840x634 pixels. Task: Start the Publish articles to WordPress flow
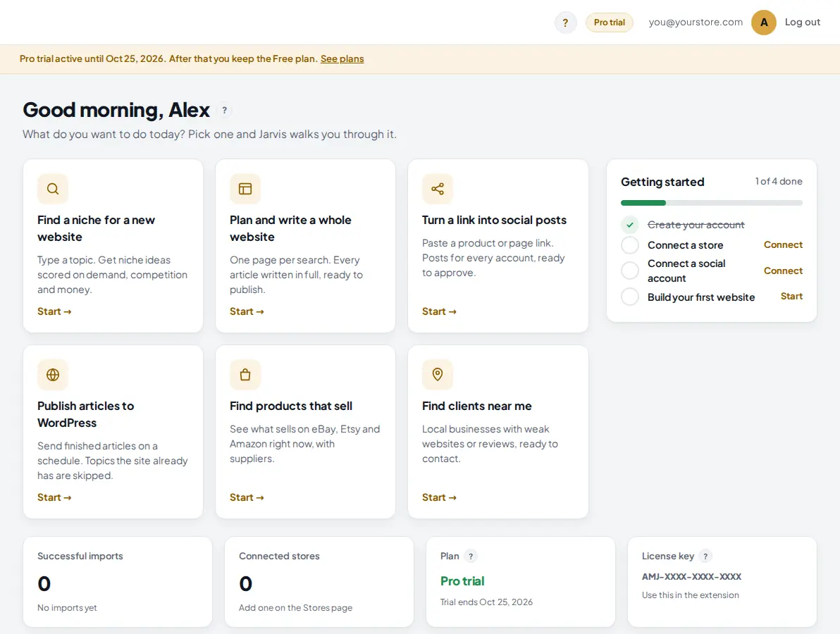point(54,497)
